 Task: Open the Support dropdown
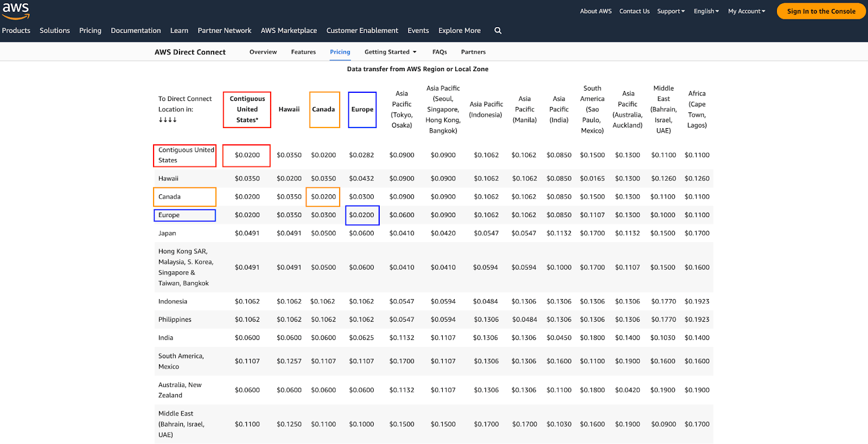pos(671,11)
